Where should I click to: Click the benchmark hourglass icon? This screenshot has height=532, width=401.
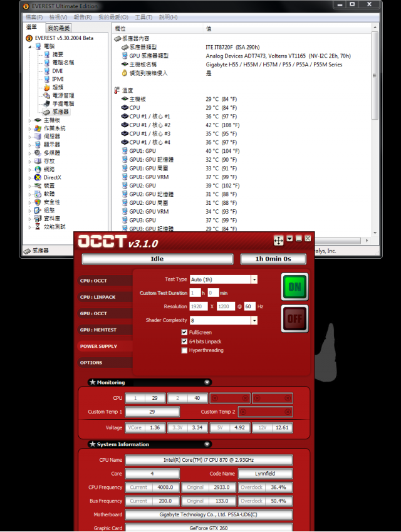[x=38, y=227]
